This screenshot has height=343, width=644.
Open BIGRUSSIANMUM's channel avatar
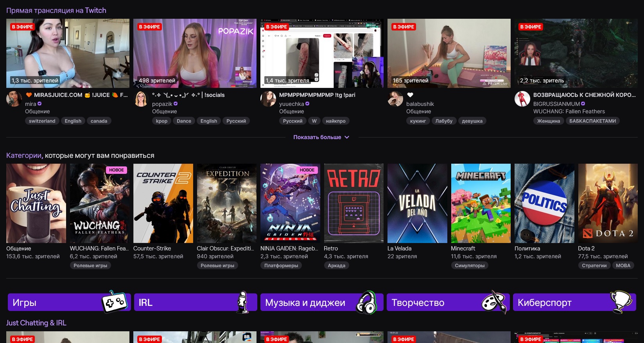[x=522, y=99]
